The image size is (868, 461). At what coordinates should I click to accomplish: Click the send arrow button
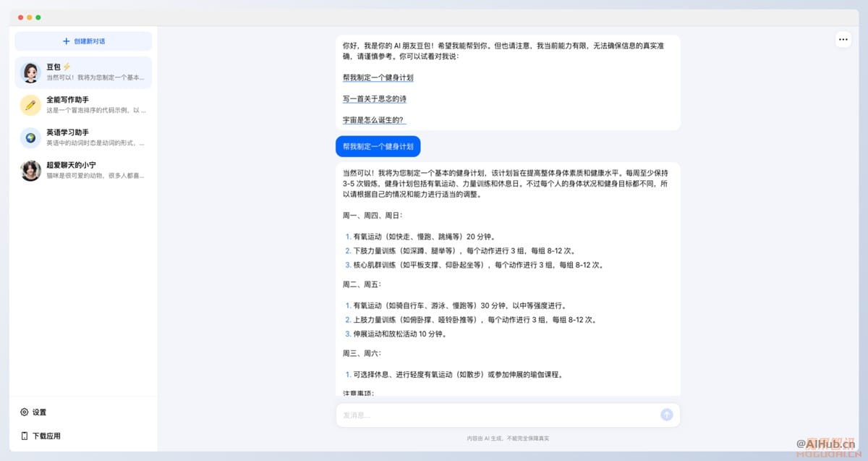point(667,415)
